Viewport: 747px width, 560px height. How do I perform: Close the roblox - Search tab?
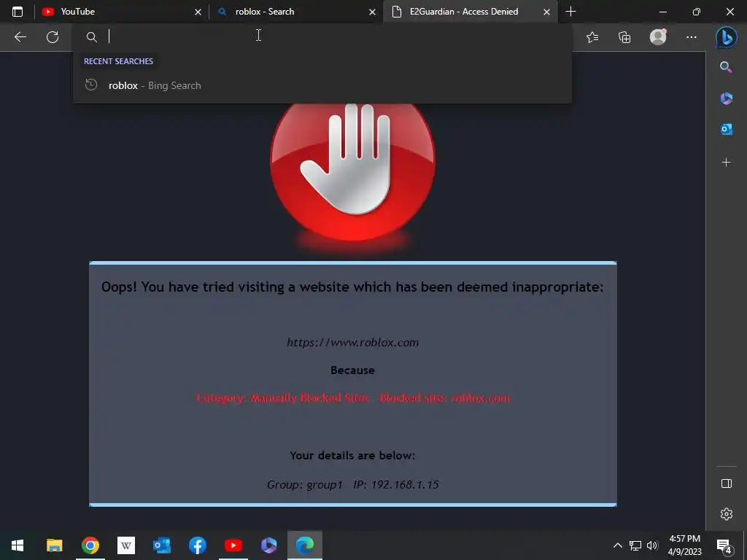coord(372,12)
